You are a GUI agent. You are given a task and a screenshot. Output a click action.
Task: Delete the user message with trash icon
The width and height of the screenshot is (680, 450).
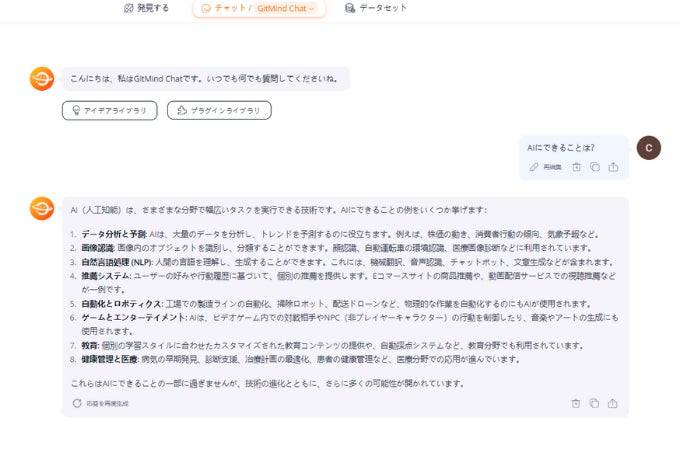coord(576,167)
